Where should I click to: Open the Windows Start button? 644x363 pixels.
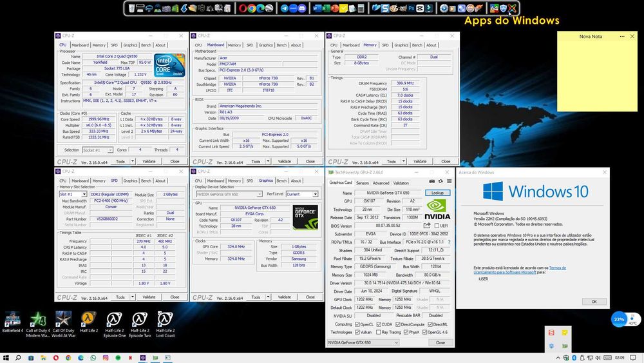(x=6, y=358)
